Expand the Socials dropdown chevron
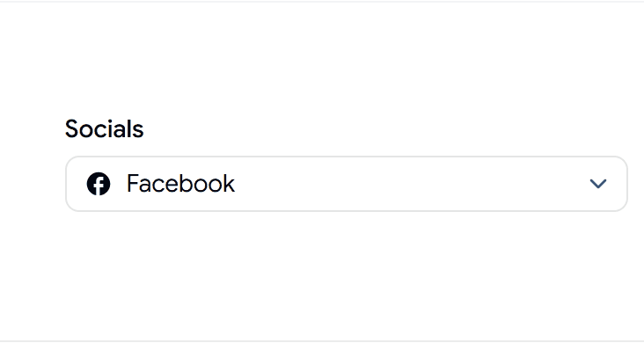The width and height of the screenshot is (644, 343). [598, 184]
